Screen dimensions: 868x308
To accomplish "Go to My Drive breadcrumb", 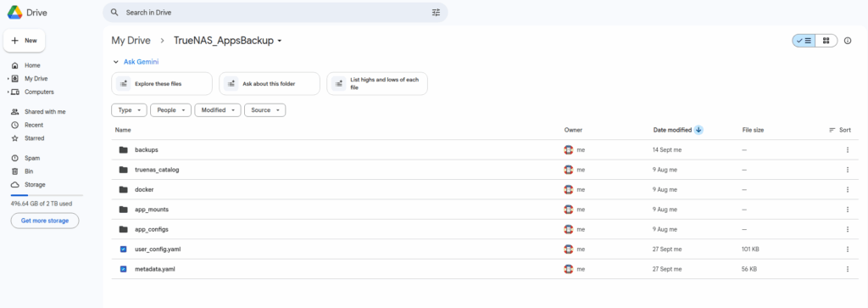I will [131, 41].
